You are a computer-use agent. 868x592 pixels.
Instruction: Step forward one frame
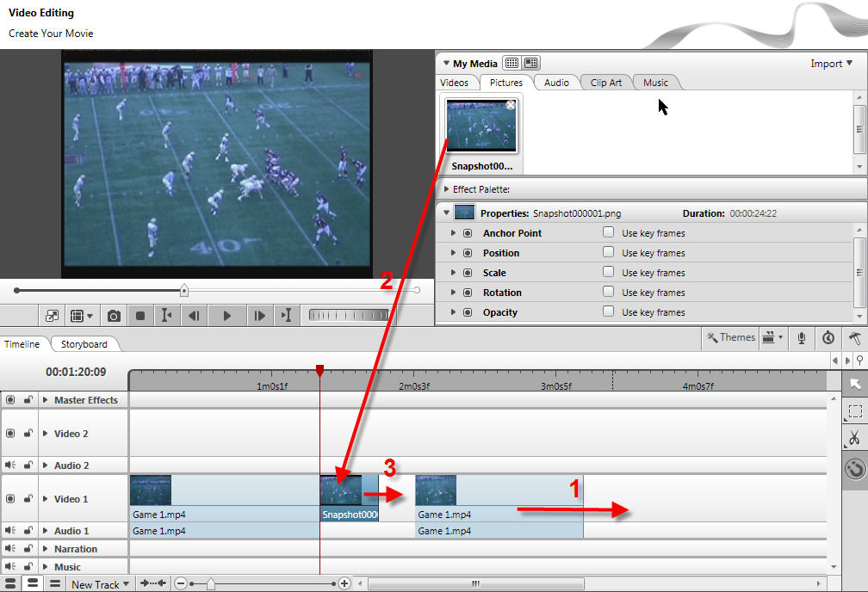(259, 316)
